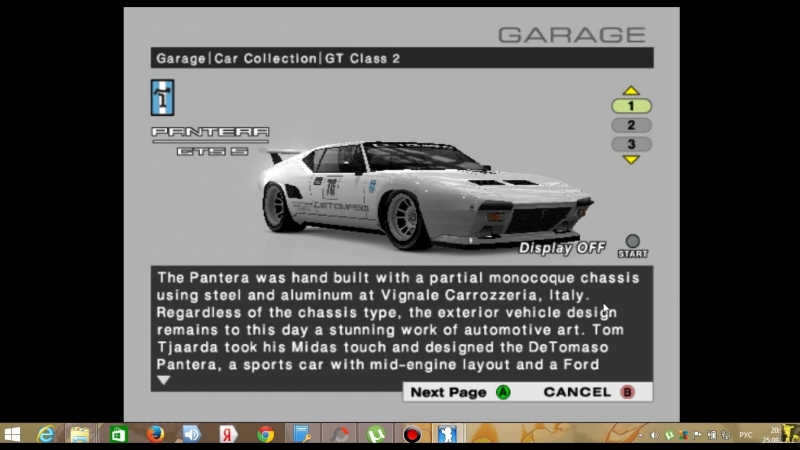Click the text 'Vignale Carrozzeria, Italy.'
Screen dimensions: 800x450
pyautogui.click(x=485, y=295)
